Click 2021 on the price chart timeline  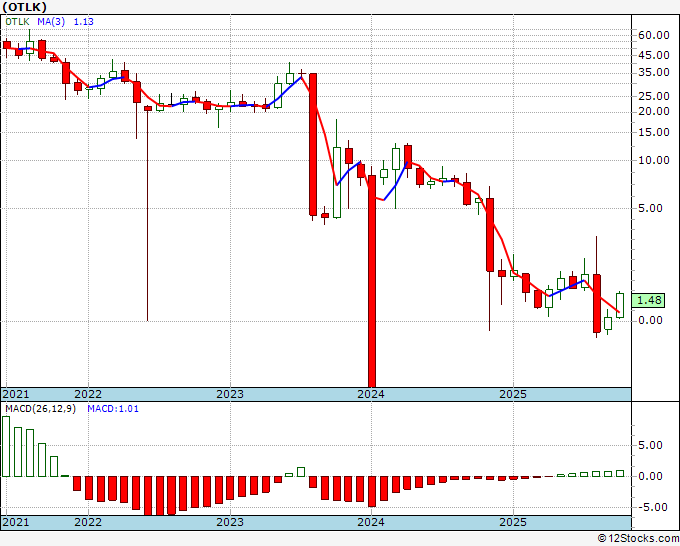(16, 394)
